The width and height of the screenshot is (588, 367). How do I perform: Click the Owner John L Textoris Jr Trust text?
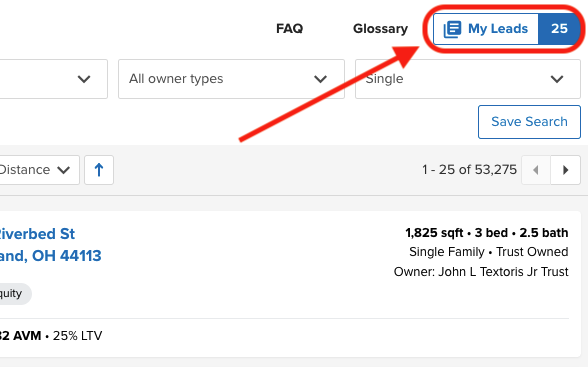point(481,272)
